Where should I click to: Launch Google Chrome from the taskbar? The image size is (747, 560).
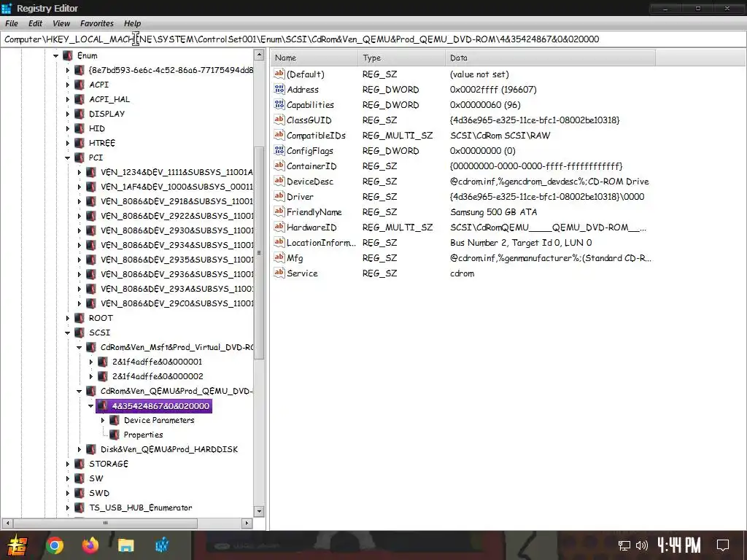[54, 545]
